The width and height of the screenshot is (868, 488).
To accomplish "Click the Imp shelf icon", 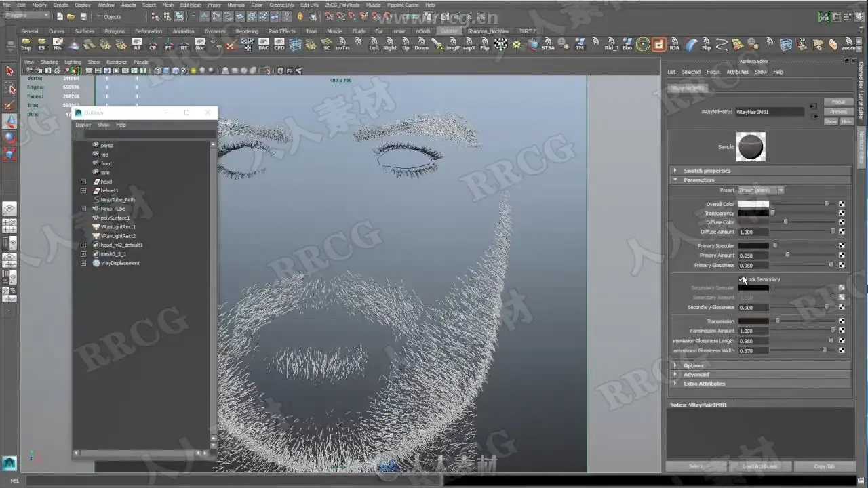I will pos(26,45).
